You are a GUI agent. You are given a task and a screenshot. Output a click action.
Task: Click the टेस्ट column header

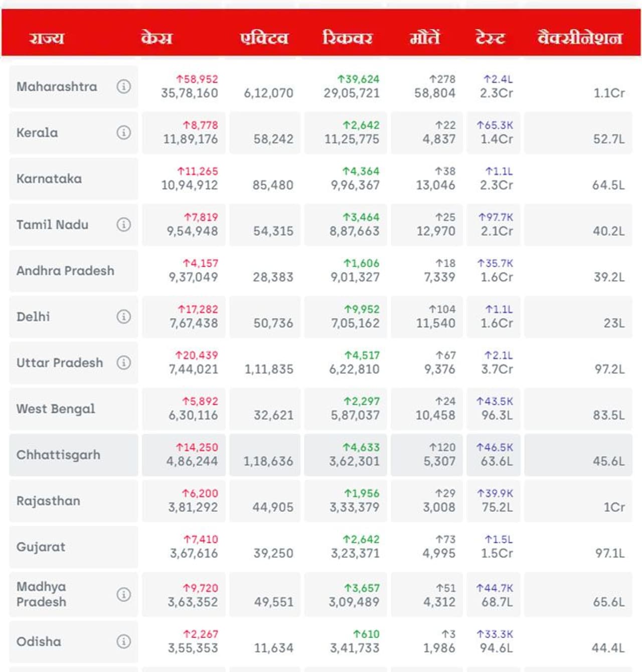click(x=490, y=38)
